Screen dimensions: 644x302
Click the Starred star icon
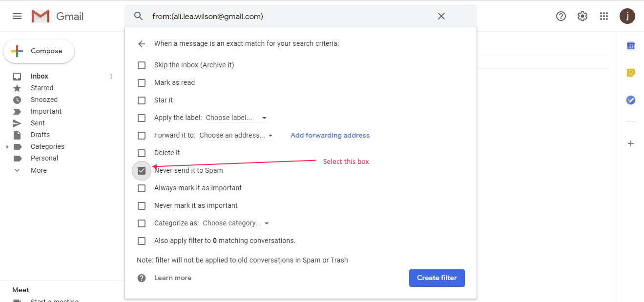tap(17, 88)
